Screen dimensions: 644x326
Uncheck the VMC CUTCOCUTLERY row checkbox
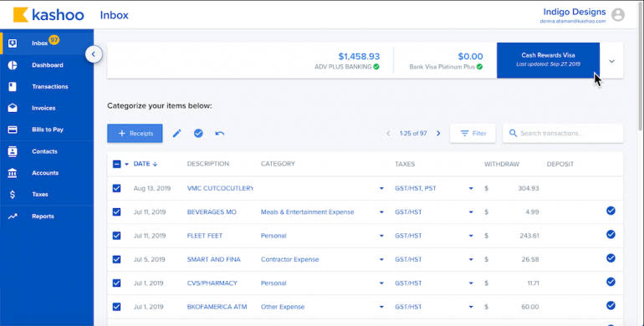(116, 188)
